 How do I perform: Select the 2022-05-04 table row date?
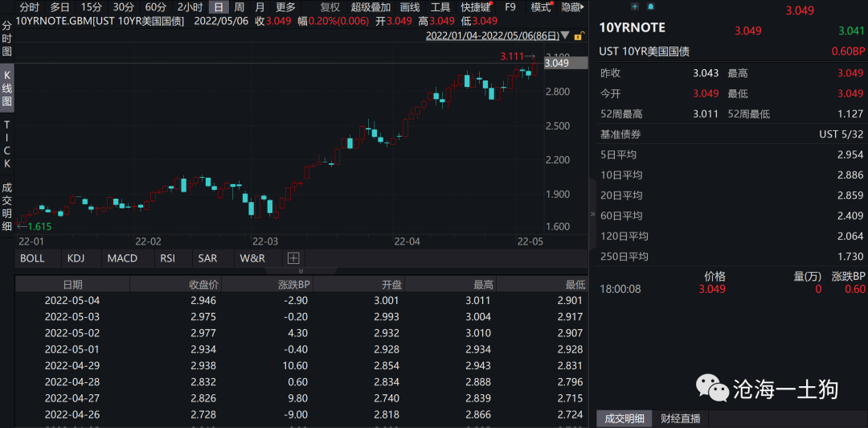(x=72, y=301)
